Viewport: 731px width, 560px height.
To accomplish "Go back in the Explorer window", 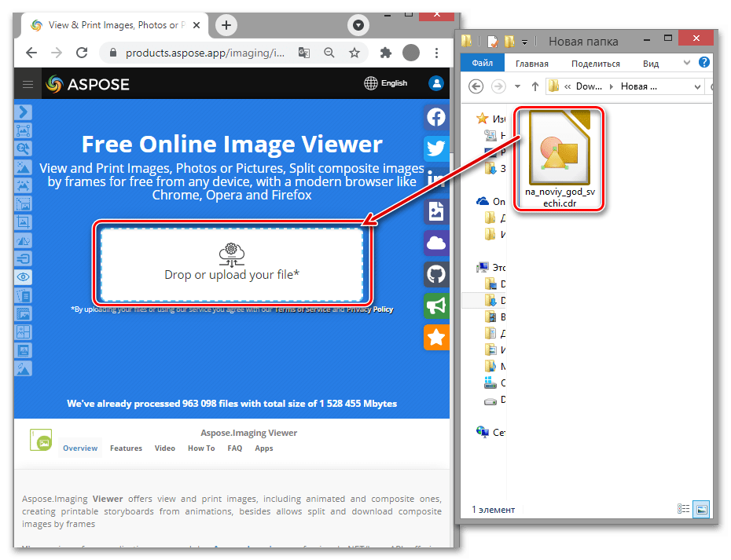I will point(476,86).
